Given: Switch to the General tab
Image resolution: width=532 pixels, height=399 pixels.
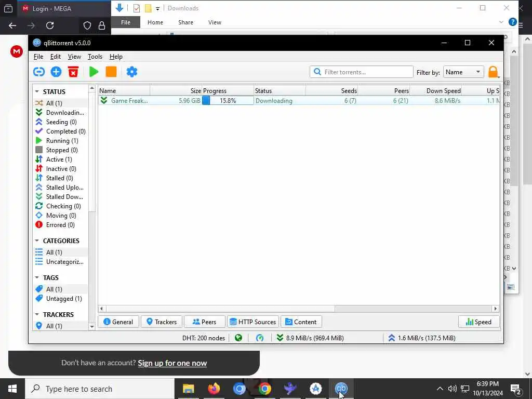Looking at the screenshot, I should [118, 322].
